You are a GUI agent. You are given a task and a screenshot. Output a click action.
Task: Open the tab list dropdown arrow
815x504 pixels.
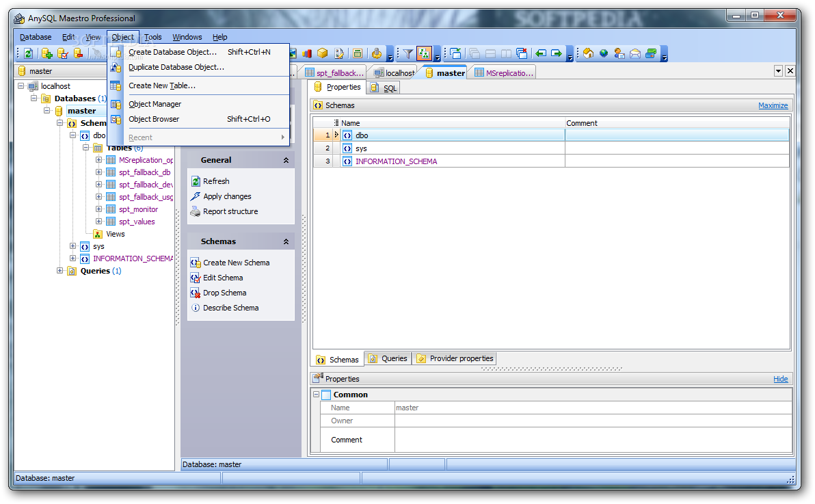point(778,70)
